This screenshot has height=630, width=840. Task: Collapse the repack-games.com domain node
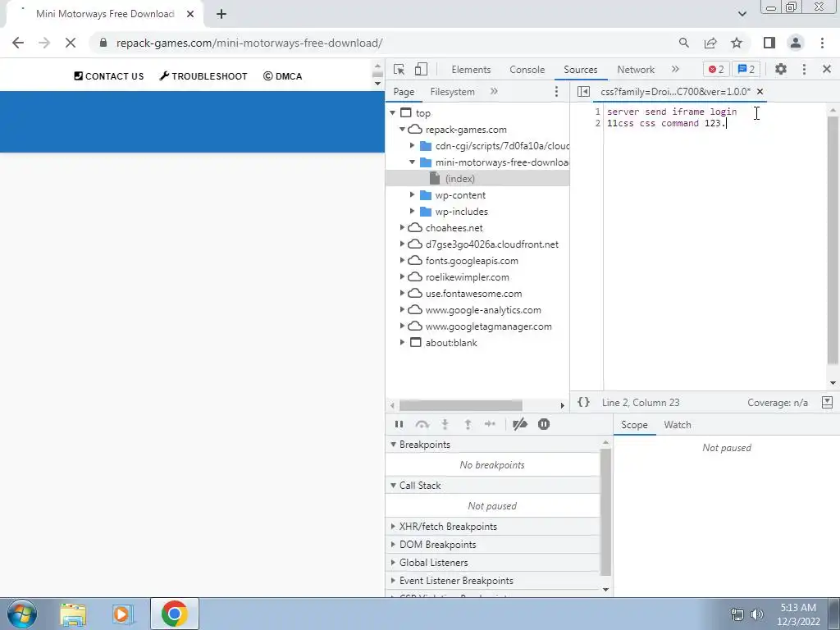(402, 129)
